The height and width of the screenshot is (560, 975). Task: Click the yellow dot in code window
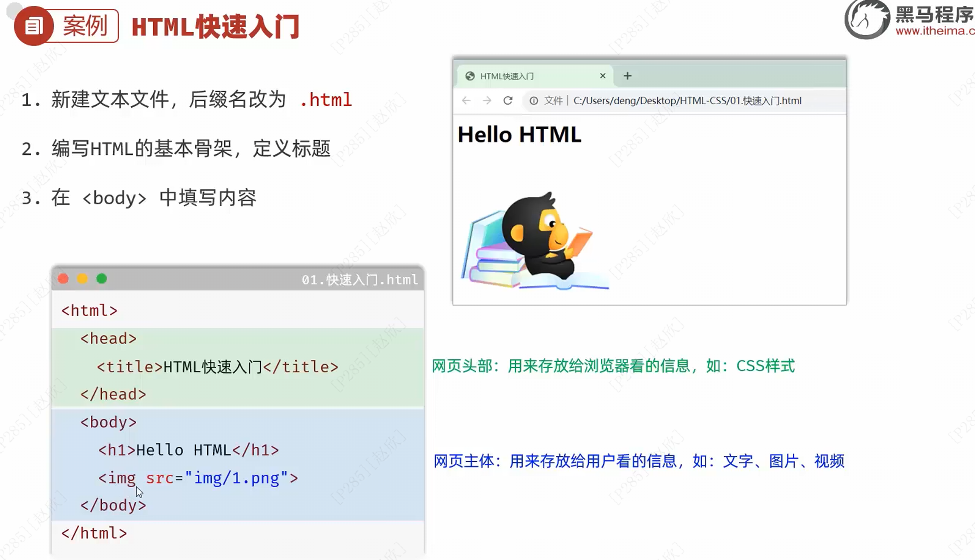coord(82,279)
